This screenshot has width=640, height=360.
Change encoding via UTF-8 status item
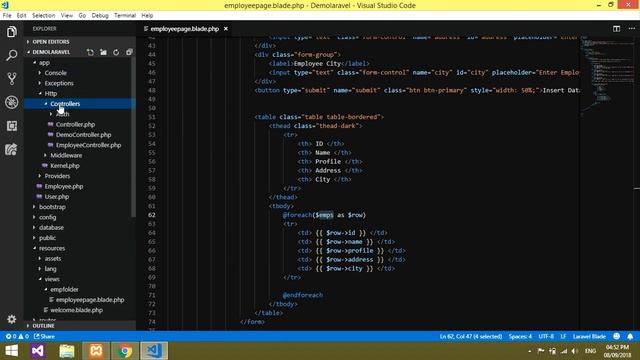tap(546, 336)
